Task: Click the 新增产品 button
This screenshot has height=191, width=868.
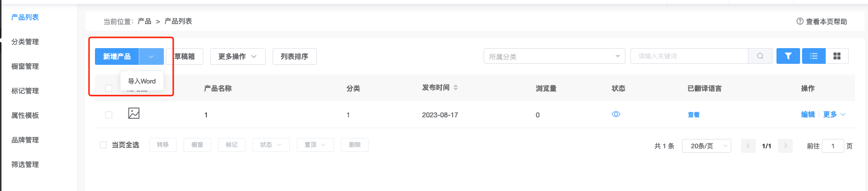Action: [117, 56]
